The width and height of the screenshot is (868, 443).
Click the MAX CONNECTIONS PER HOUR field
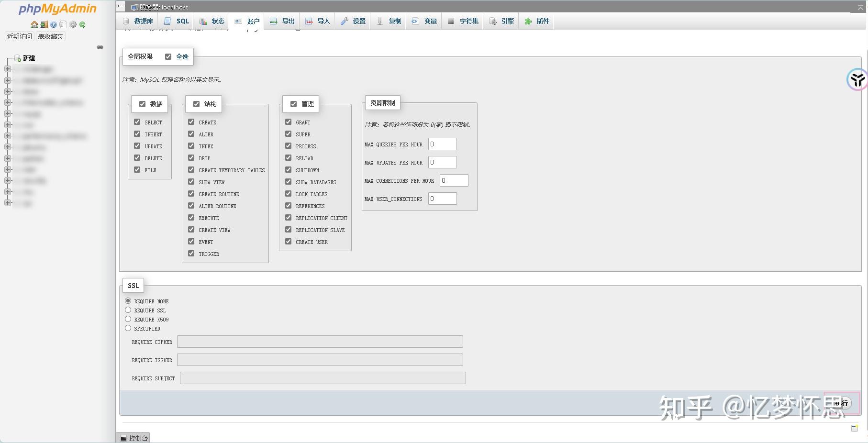454,180
